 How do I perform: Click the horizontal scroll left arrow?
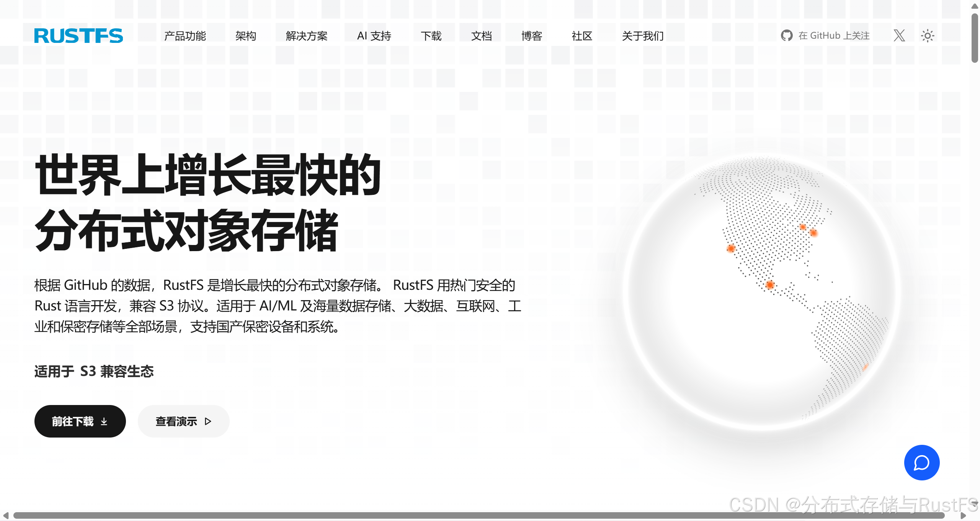click(5, 516)
